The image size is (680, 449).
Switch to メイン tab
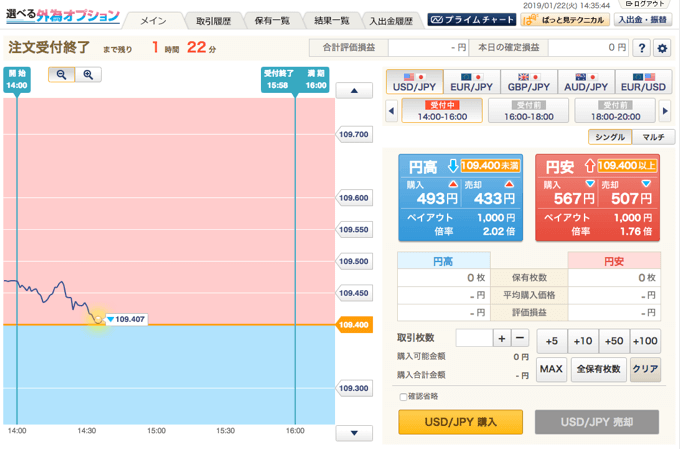[x=153, y=21]
